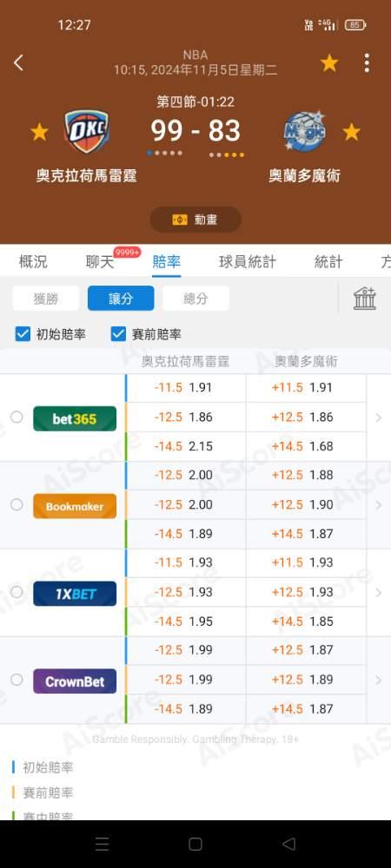This screenshot has width=391, height=868.
Task: Tap bet365 Thunder -11.5 1.91 initial odds
Action: click(186, 387)
